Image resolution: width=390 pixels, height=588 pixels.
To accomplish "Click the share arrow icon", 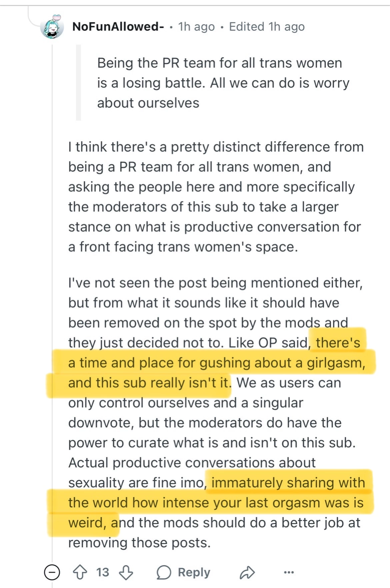I will tap(247, 572).
